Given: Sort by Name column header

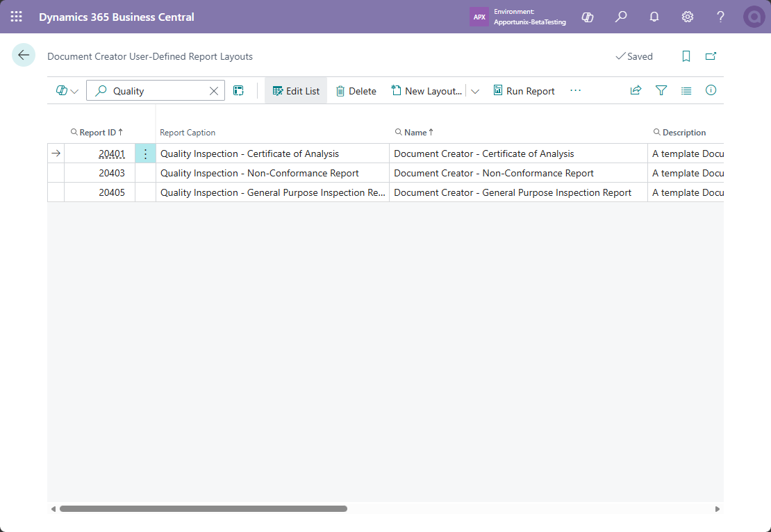Looking at the screenshot, I should click(415, 132).
